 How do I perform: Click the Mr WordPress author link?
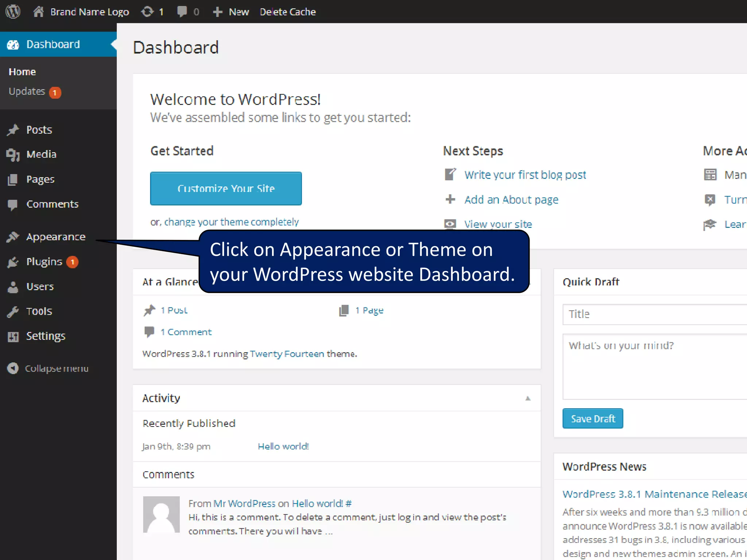(x=244, y=504)
